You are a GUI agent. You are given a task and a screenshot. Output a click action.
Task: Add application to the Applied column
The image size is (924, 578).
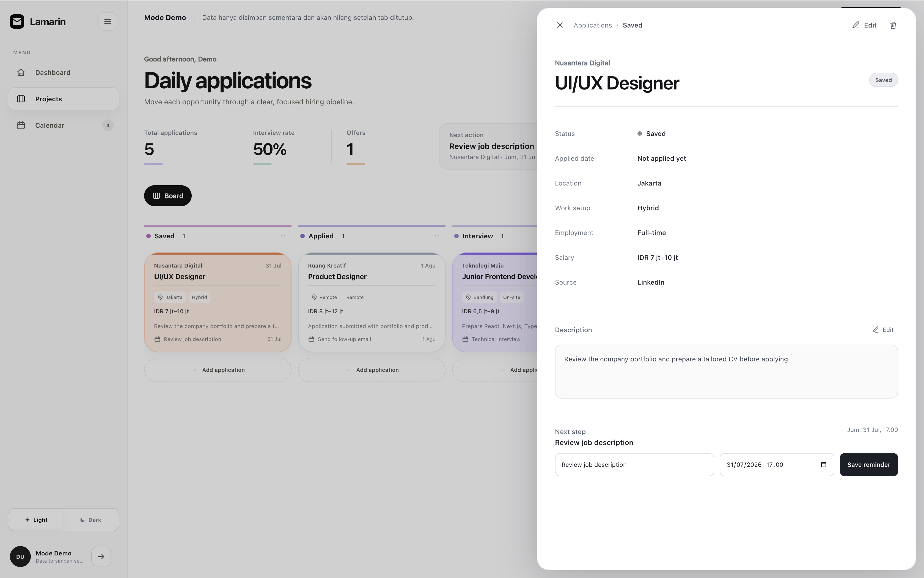372,370
